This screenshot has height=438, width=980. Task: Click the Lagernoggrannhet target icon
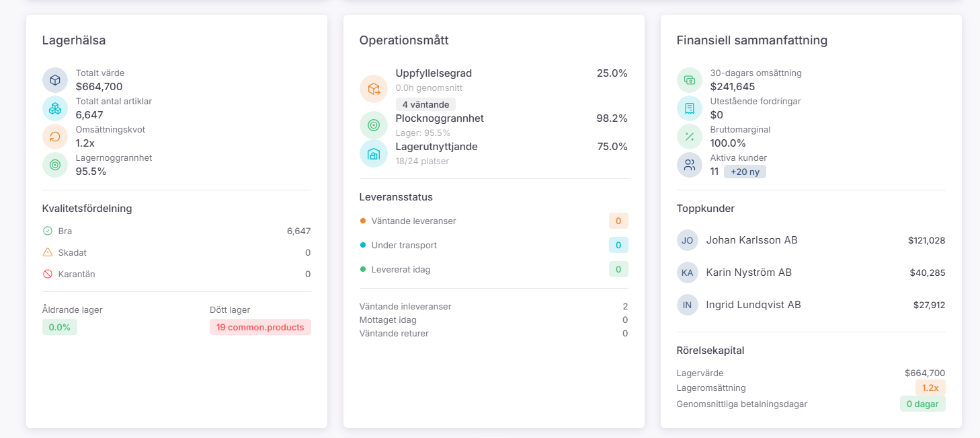pos(54,164)
